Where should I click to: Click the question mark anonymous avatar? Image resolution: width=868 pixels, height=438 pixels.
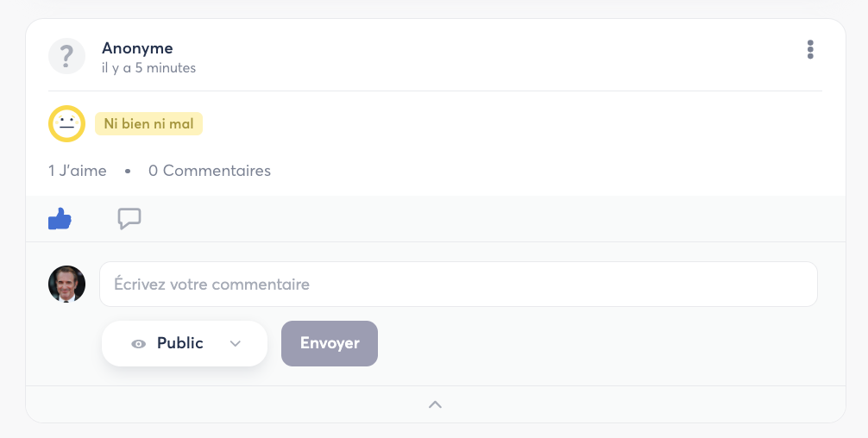coord(66,56)
